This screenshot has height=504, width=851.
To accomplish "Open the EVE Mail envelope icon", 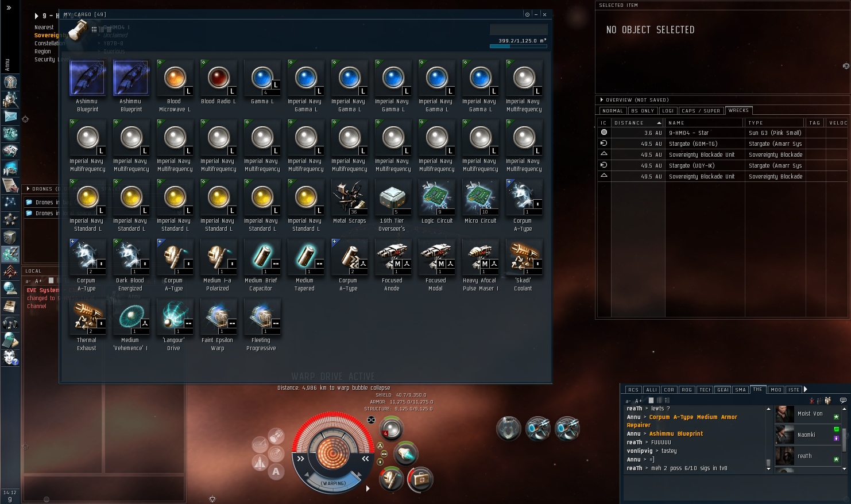I will tap(10, 117).
